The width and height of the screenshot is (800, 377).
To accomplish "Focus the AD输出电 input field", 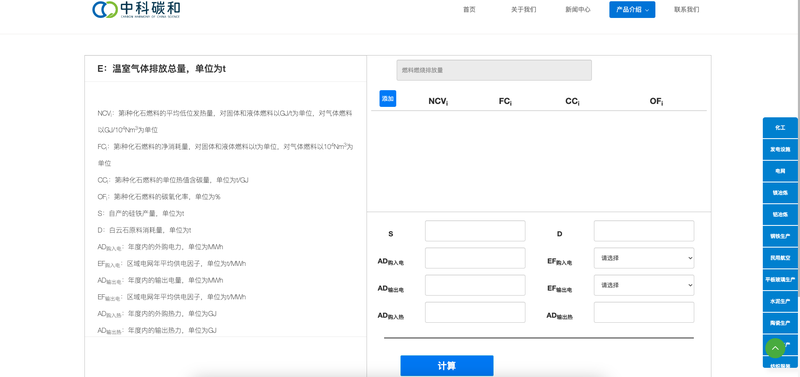I will (475, 285).
